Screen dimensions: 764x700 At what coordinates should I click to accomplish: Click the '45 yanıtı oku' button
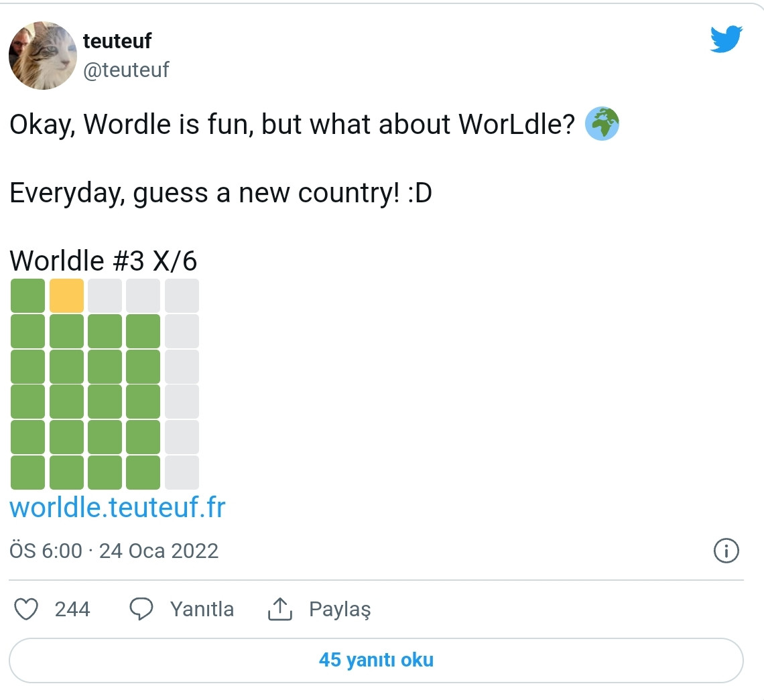tap(376, 660)
